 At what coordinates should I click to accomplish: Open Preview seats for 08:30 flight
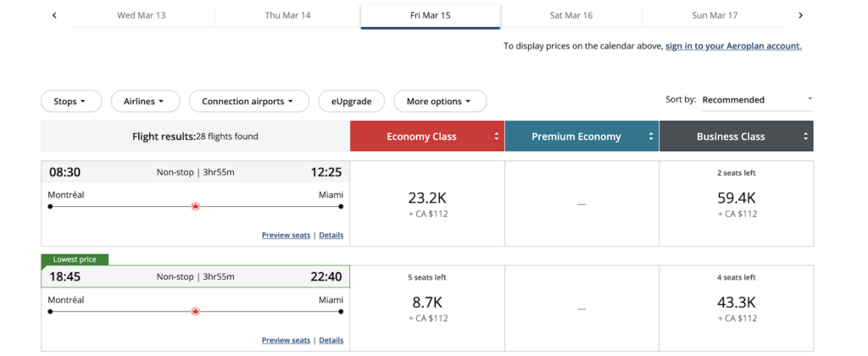[x=286, y=235]
